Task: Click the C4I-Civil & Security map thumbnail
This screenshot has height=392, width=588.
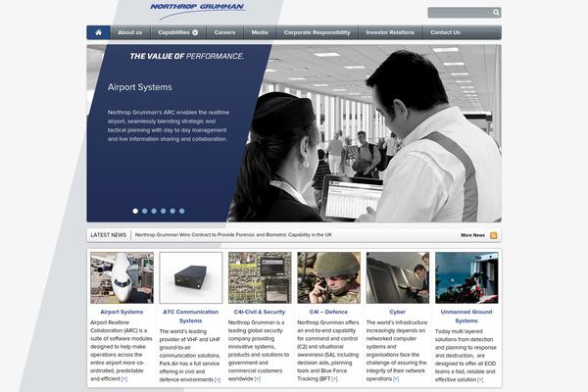Action: 260,277
